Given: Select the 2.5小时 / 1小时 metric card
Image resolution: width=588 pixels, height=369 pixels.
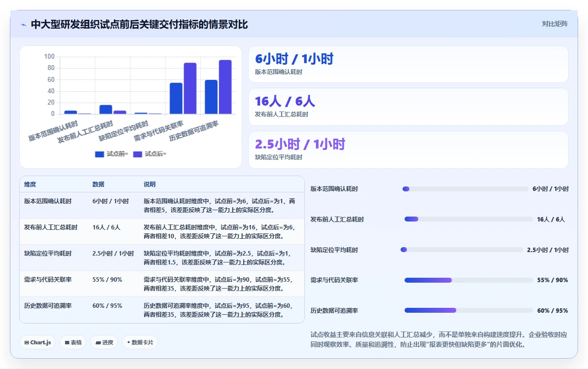Looking at the screenshot, I should coord(408,149).
